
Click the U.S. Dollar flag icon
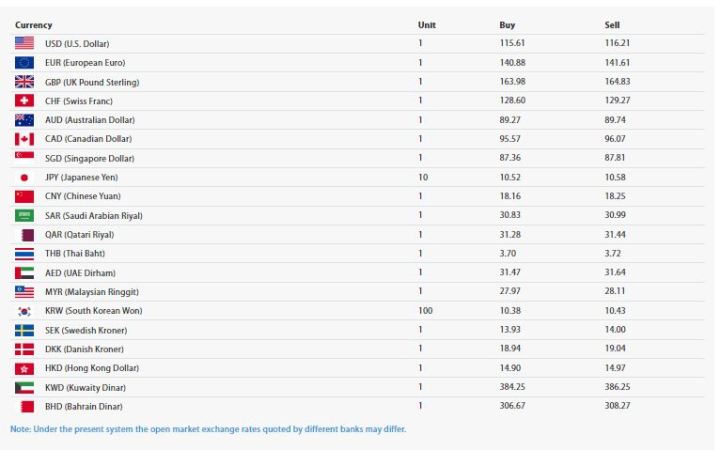(x=25, y=44)
